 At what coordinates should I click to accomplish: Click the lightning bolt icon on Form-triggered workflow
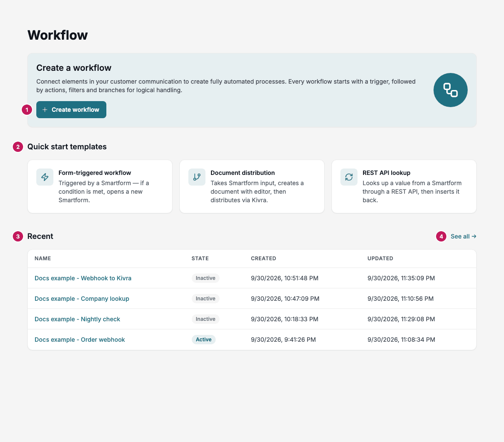tap(45, 177)
